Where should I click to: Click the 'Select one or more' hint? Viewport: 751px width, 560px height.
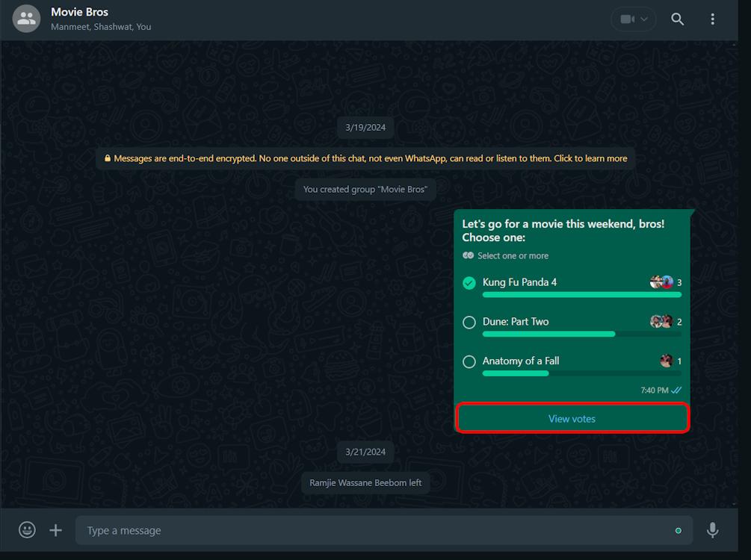pyautogui.click(x=513, y=255)
